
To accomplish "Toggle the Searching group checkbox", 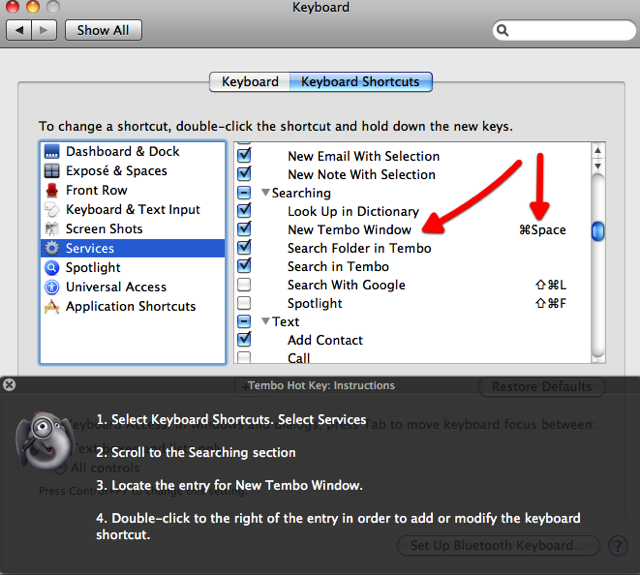I will click(x=244, y=193).
